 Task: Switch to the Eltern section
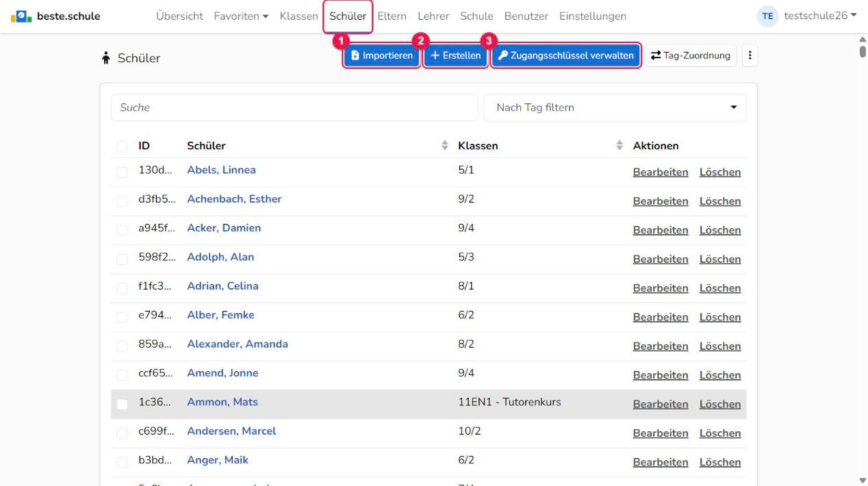click(392, 16)
